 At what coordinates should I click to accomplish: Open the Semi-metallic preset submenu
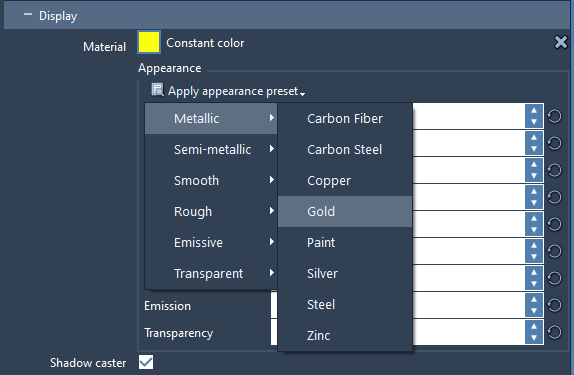click(211, 149)
